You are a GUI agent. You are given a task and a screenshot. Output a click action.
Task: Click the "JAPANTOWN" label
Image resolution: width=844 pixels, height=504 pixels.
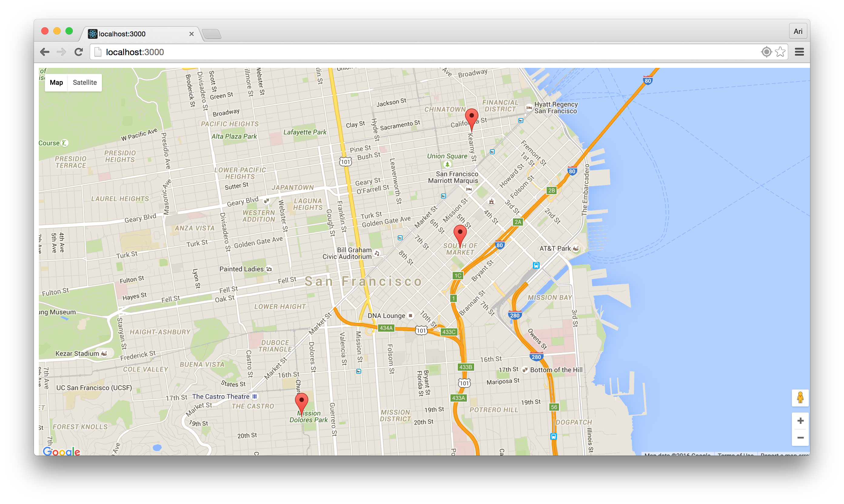(x=292, y=187)
